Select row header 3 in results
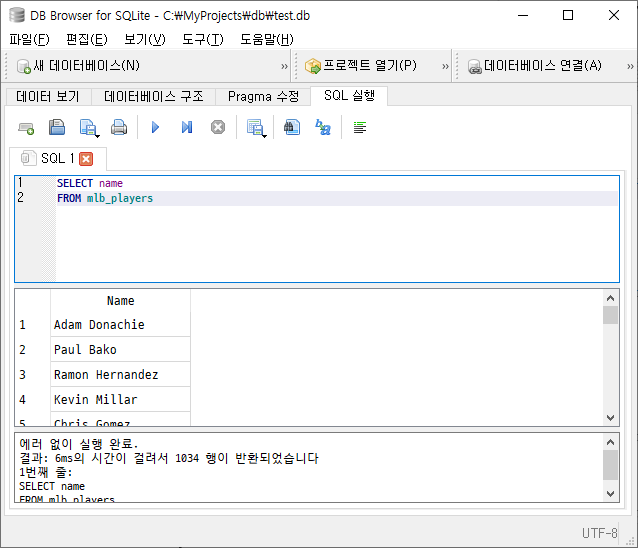The height and width of the screenshot is (548, 638). (x=33, y=374)
